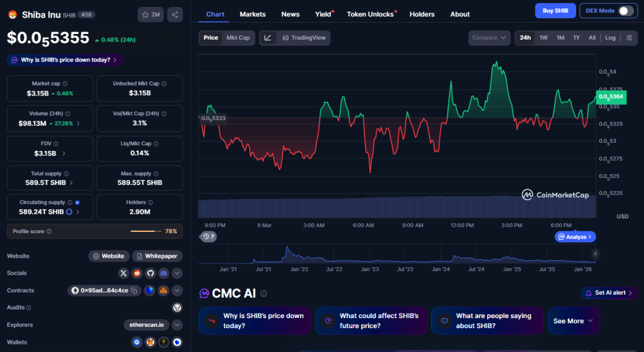The image size is (644, 352).
Task: Open the Reddit social link icon
Action: coord(136,273)
